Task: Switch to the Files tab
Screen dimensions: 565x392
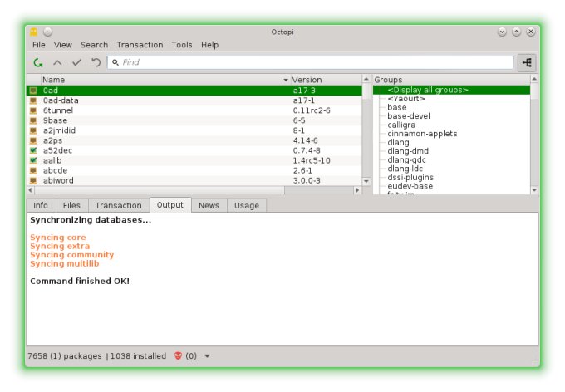Action: 71,205
